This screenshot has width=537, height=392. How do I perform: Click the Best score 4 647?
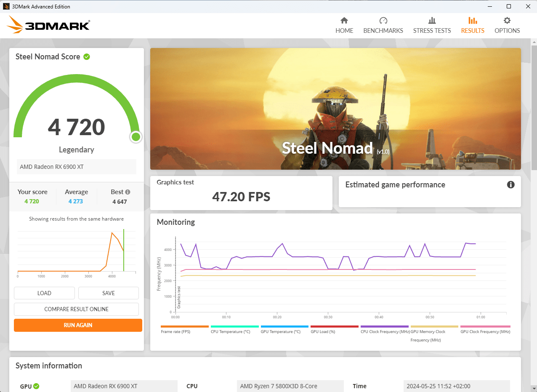pyautogui.click(x=120, y=202)
